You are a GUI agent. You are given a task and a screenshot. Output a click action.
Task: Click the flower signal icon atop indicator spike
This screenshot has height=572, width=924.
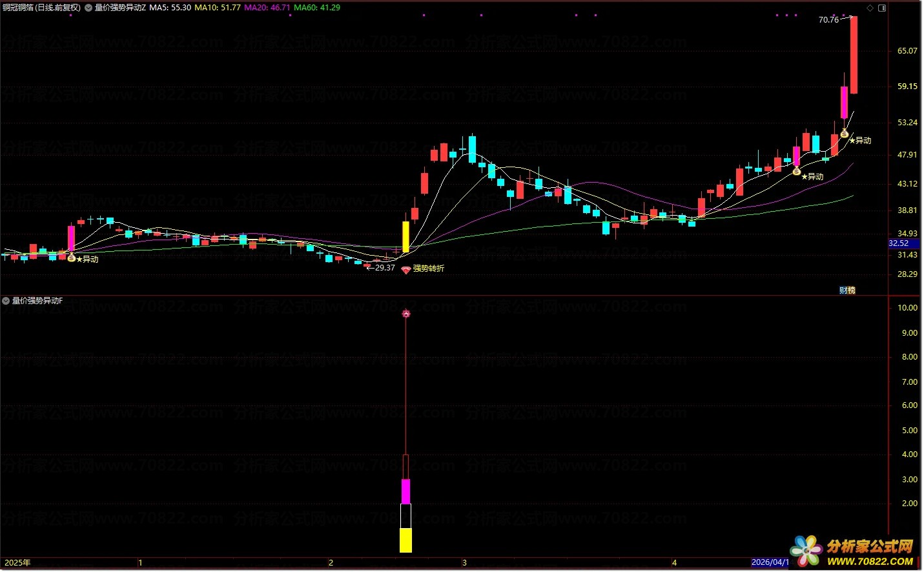(x=406, y=314)
